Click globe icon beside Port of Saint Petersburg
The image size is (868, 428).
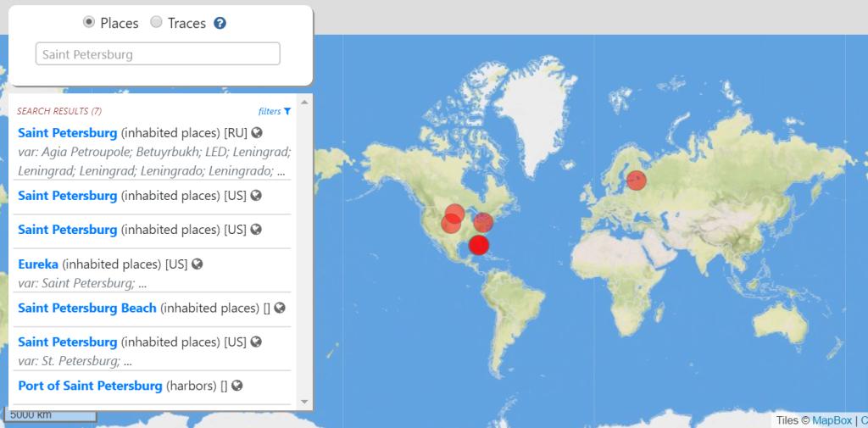236,386
